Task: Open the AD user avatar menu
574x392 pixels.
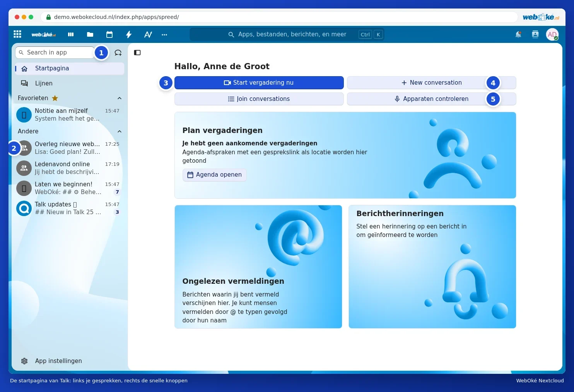Action: pyautogui.click(x=552, y=34)
